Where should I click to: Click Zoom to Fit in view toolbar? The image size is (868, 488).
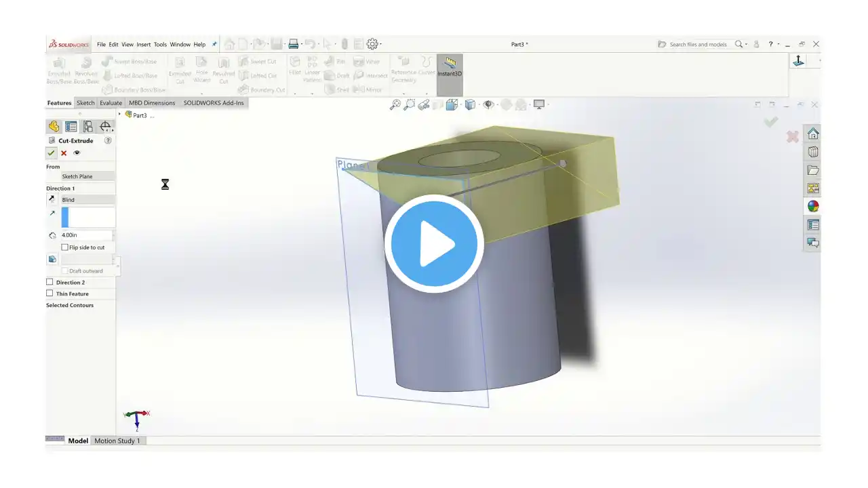tap(395, 104)
